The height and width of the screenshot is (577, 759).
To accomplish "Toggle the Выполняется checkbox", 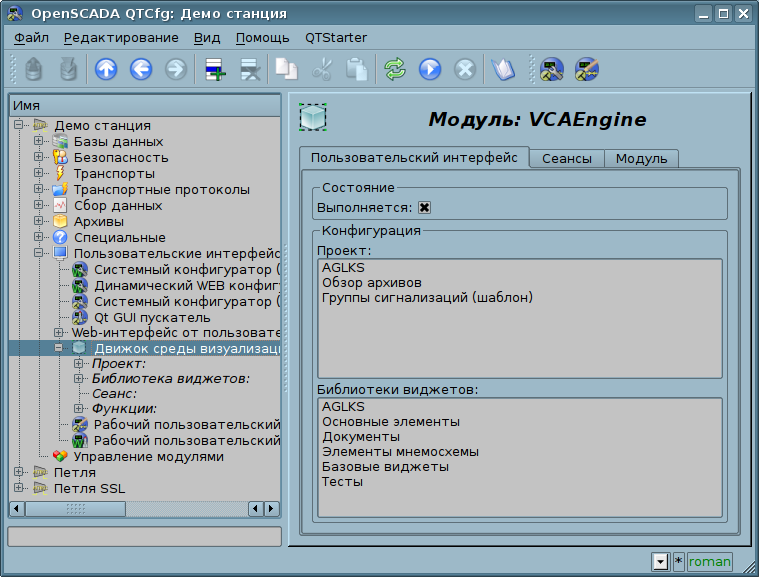I will 425,207.
